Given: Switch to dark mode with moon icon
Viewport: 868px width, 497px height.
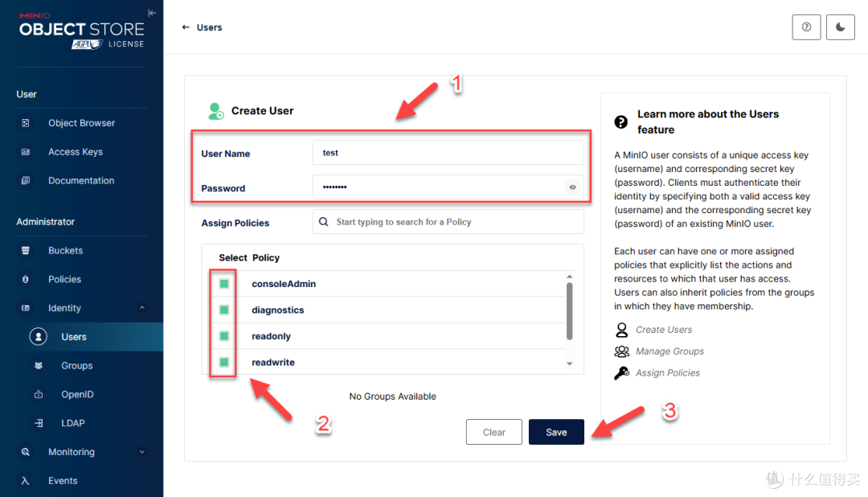Looking at the screenshot, I should (x=841, y=27).
